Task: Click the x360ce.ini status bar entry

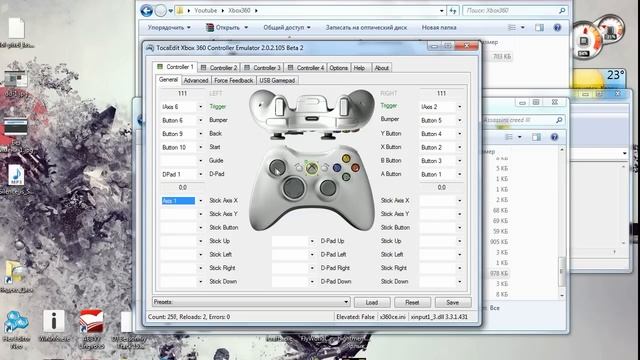Action: (x=393, y=317)
